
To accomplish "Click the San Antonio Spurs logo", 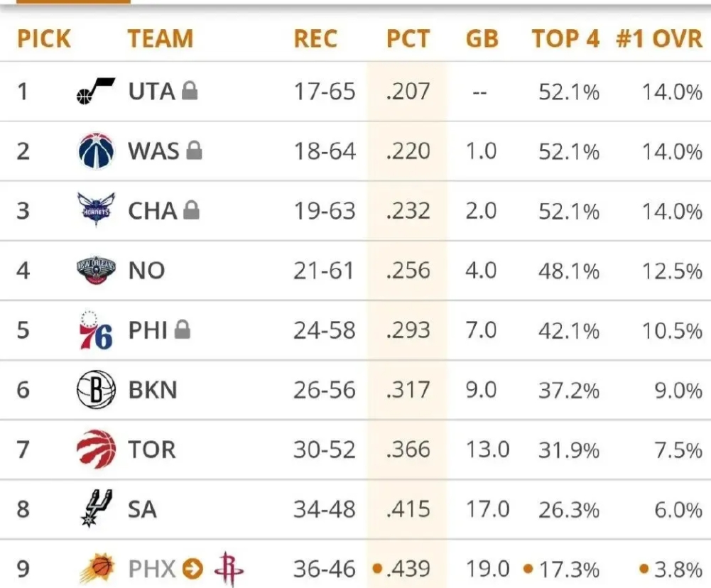I will click(x=96, y=508).
